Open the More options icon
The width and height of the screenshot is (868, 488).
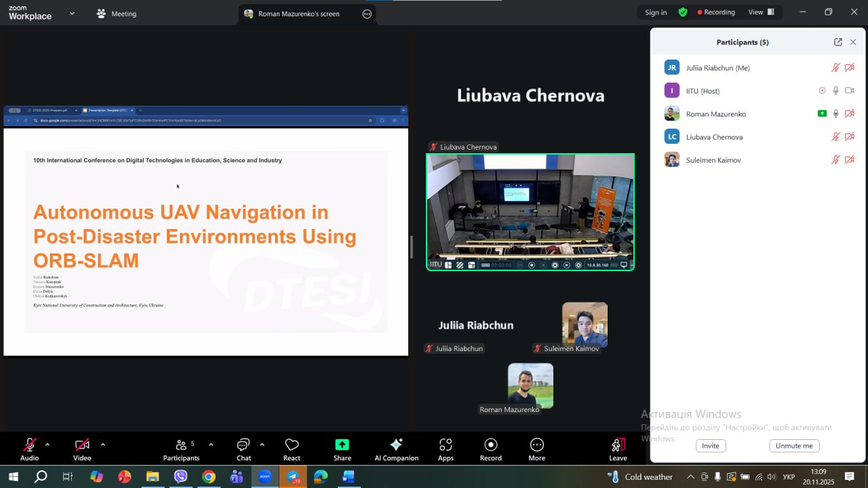[536, 445]
